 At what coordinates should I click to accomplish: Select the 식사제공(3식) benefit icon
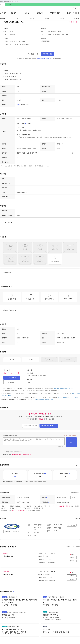(x=55, y=259)
